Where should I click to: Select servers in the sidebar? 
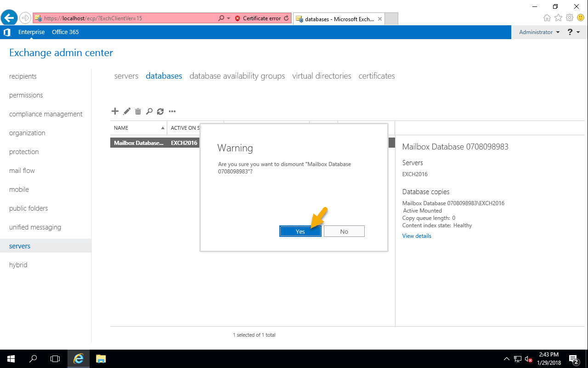point(45,246)
